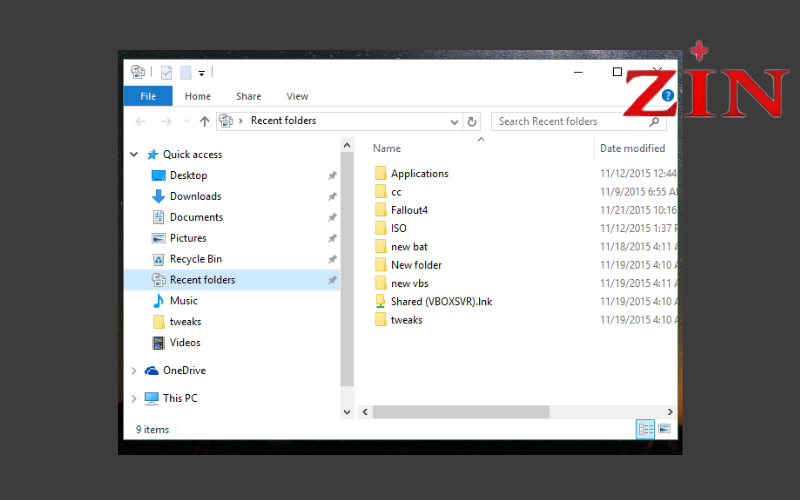Screen dimensions: 800x500
Task: Click the Fallout4 date modified cell
Action: 638,210
